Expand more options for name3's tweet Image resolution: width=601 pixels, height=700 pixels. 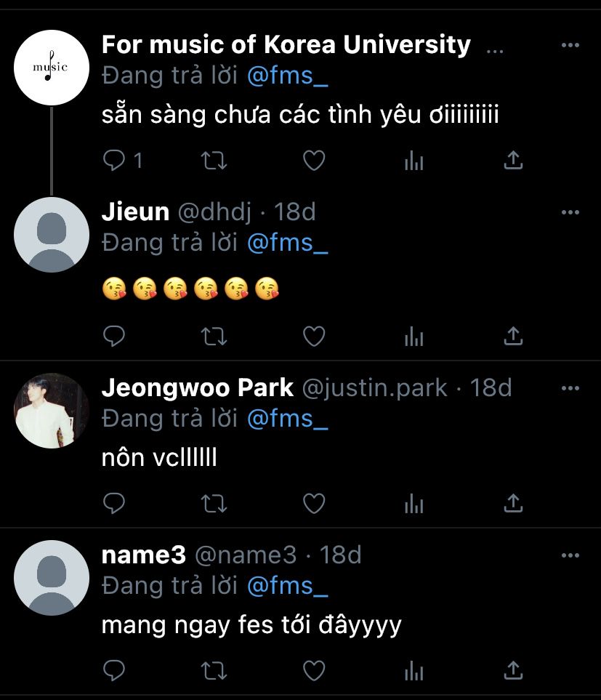(570, 555)
